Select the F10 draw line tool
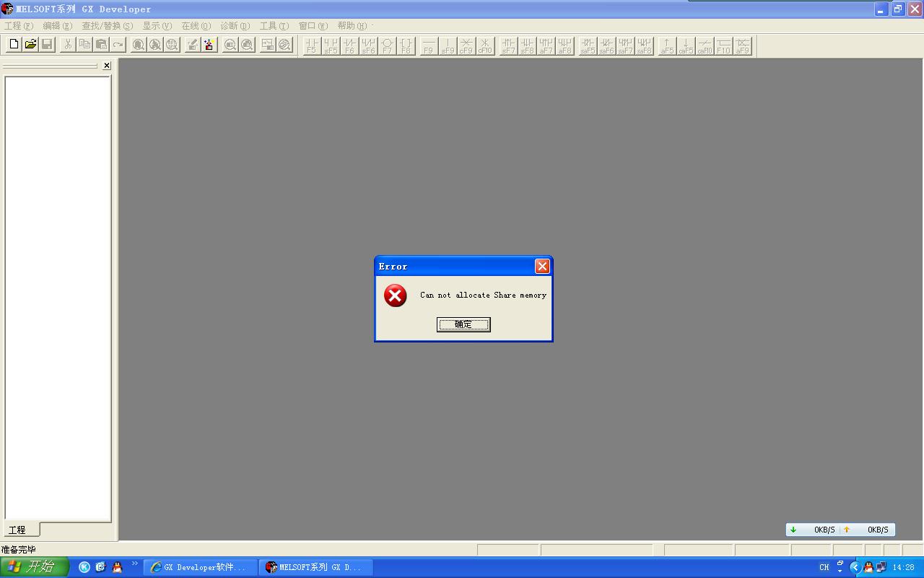Image resolution: width=924 pixels, height=578 pixels. coord(723,46)
